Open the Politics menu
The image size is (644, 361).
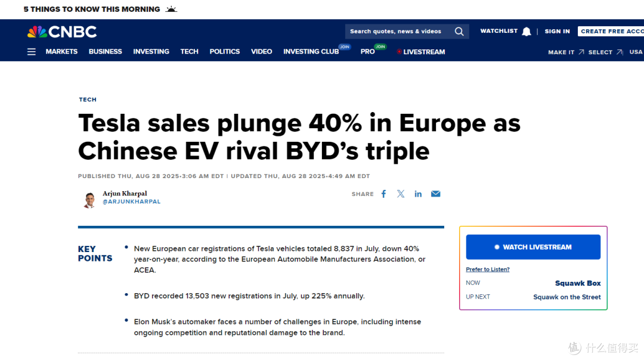pyautogui.click(x=225, y=52)
